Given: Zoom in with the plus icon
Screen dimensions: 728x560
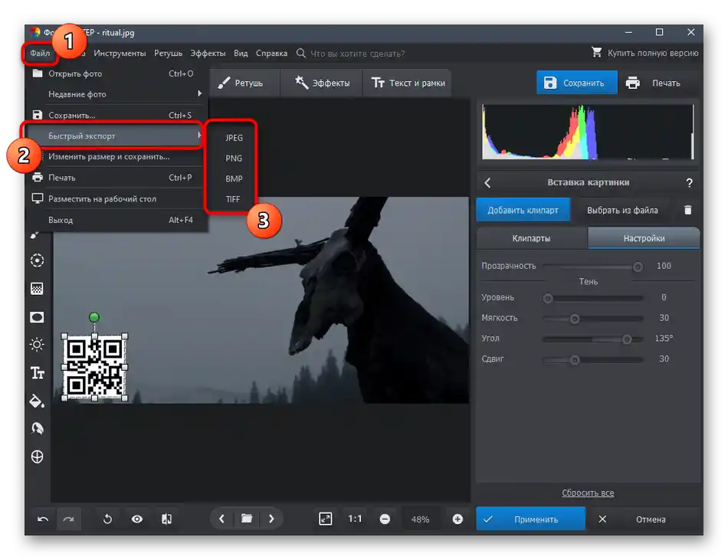Looking at the screenshot, I should pos(457,519).
